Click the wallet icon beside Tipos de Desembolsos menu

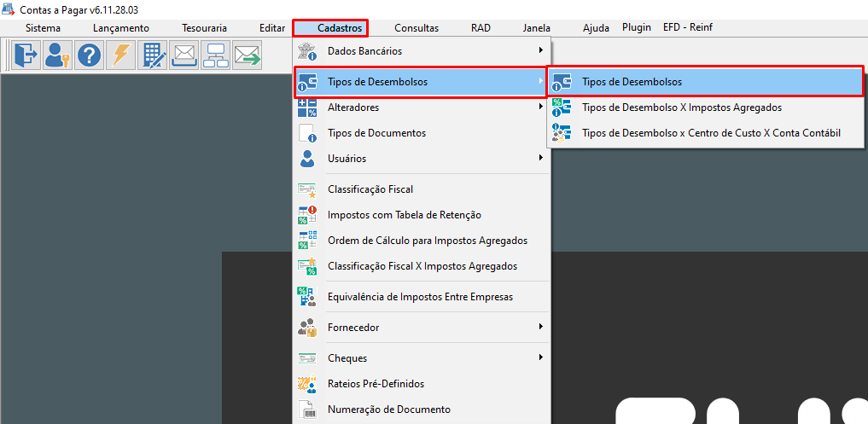pos(306,82)
